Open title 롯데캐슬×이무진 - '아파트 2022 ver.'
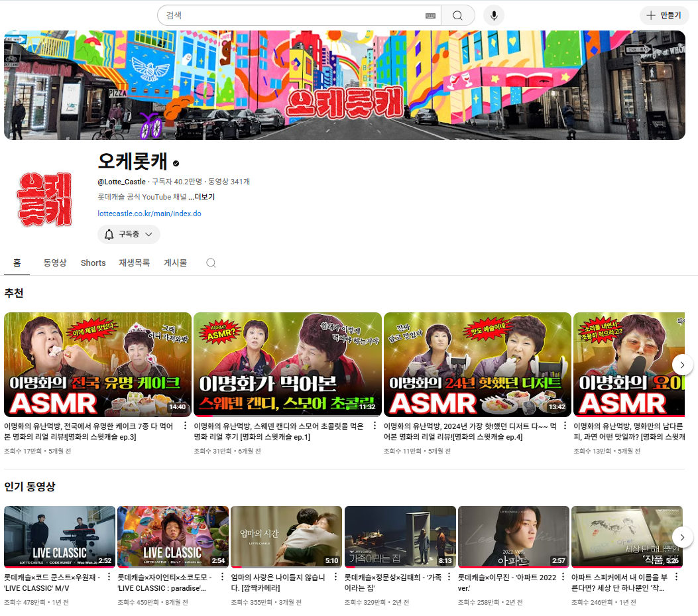Viewport: 698px width, 616px height. point(507,583)
